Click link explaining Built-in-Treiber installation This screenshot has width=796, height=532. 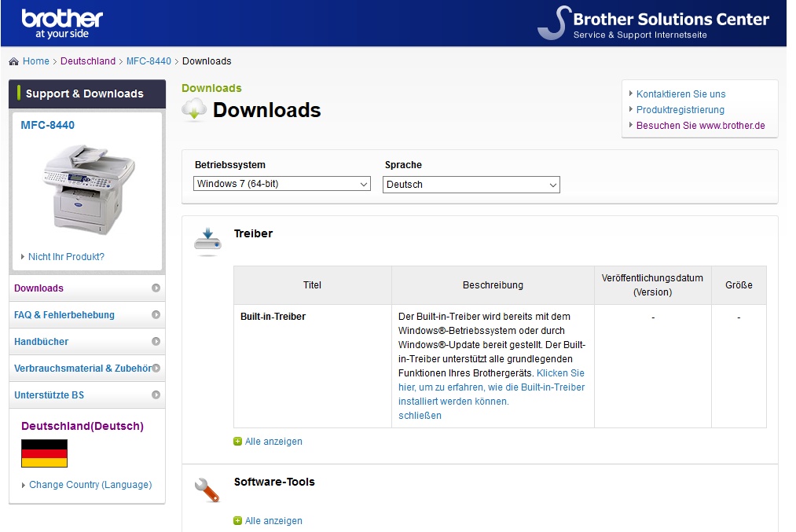[491, 387]
